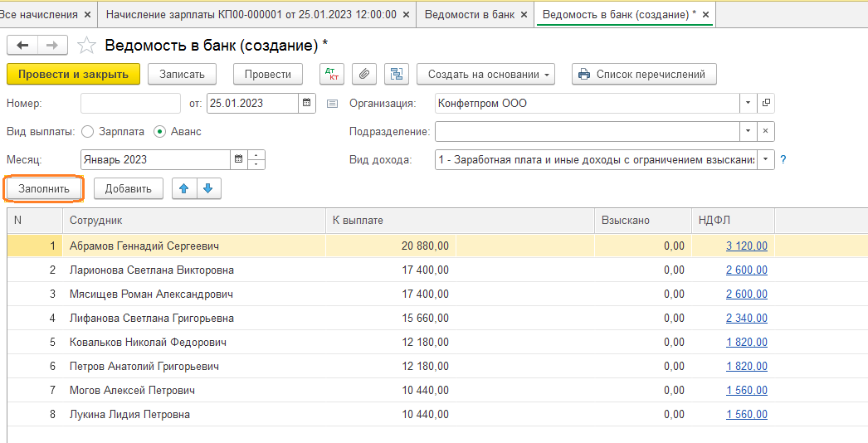Add document to favorites with star icon
The image size is (868, 443).
[86, 46]
